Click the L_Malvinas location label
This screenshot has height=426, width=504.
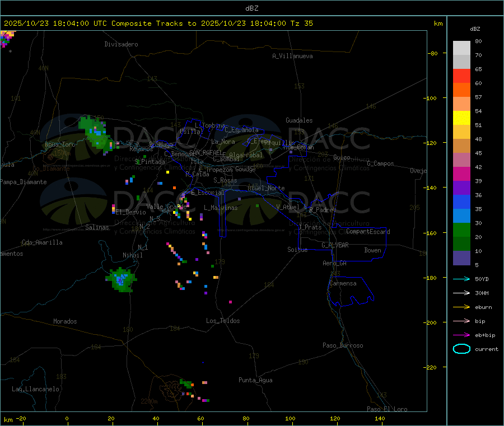[221, 208]
